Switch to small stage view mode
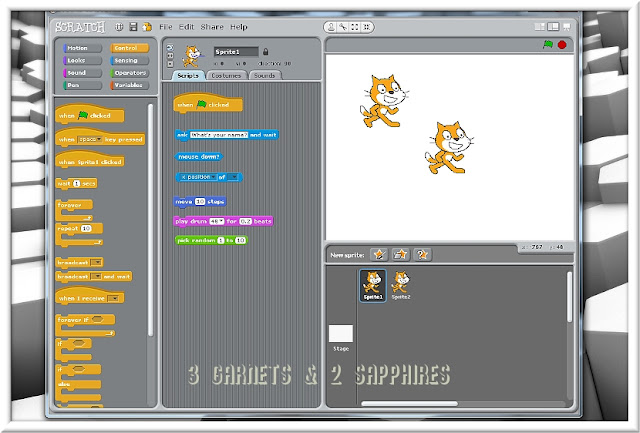 540,27
